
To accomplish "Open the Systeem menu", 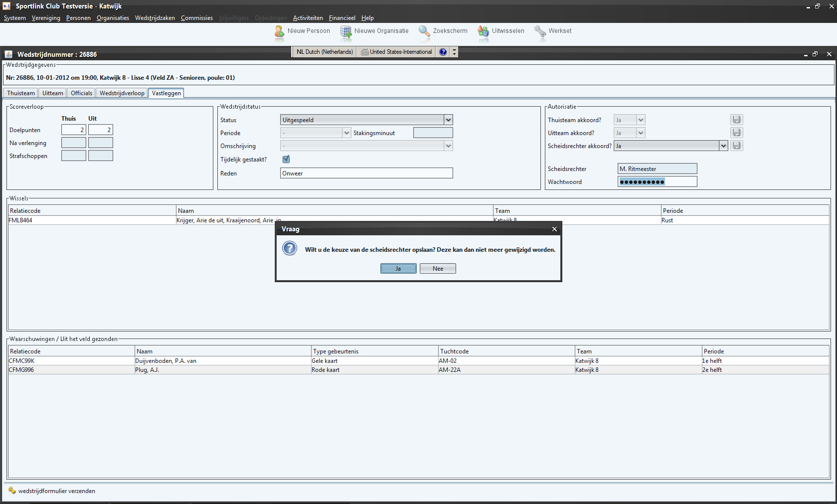I will [x=15, y=18].
